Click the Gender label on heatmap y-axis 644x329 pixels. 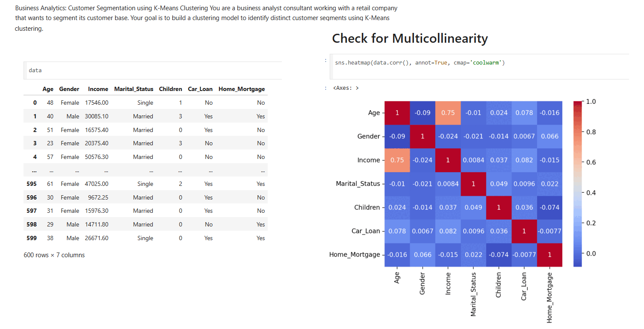point(369,136)
